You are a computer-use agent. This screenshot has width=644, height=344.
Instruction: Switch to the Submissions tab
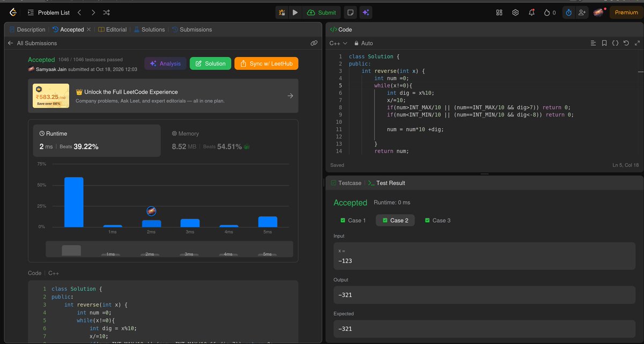point(192,30)
